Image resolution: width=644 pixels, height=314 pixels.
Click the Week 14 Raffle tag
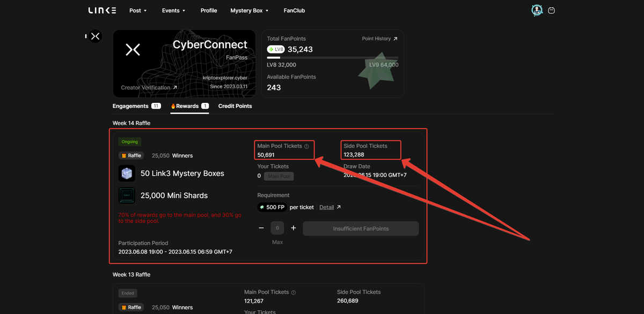[x=131, y=155]
